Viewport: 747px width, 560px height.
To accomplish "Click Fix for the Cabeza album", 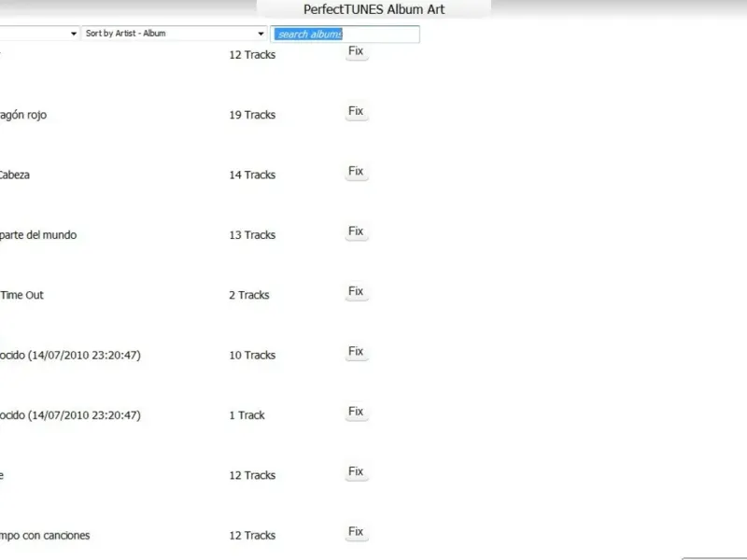I will click(357, 172).
